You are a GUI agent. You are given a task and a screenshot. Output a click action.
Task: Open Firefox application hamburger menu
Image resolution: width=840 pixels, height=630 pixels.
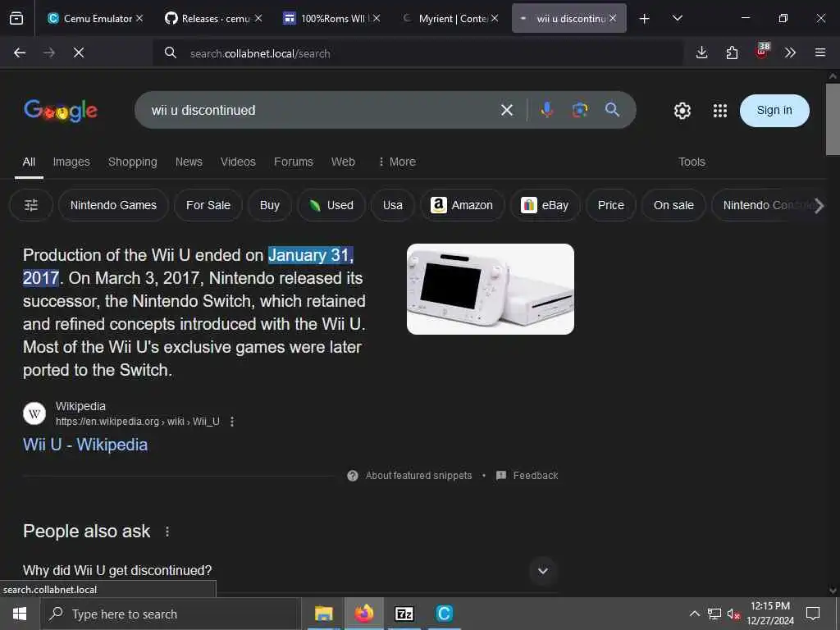tap(820, 52)
